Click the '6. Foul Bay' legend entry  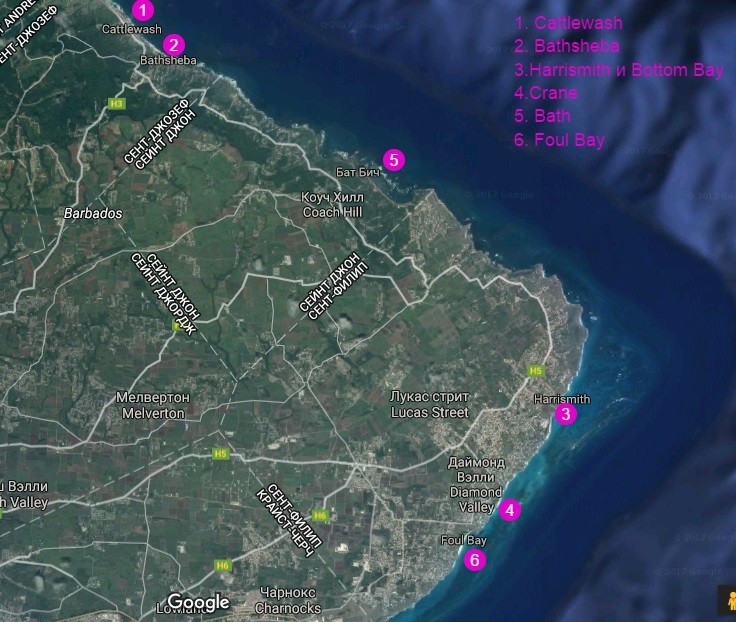point(559,140)
